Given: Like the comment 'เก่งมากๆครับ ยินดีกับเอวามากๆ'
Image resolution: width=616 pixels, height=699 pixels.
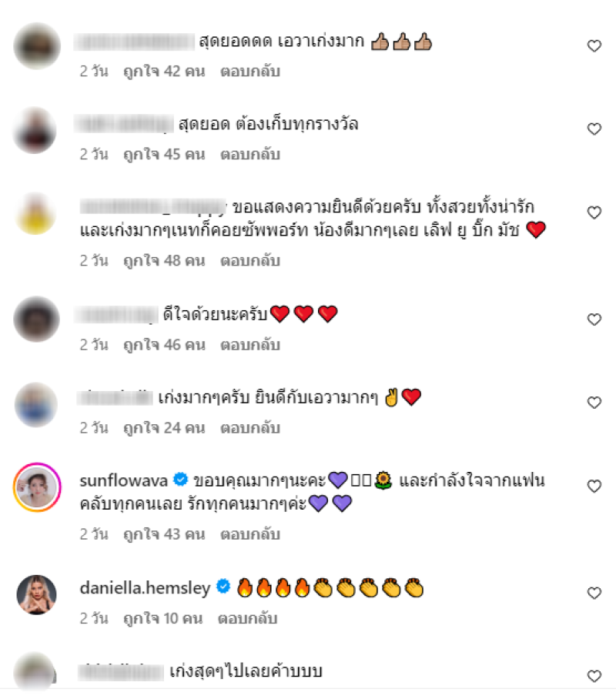Looking at the screenshot, I should [594, 402].
